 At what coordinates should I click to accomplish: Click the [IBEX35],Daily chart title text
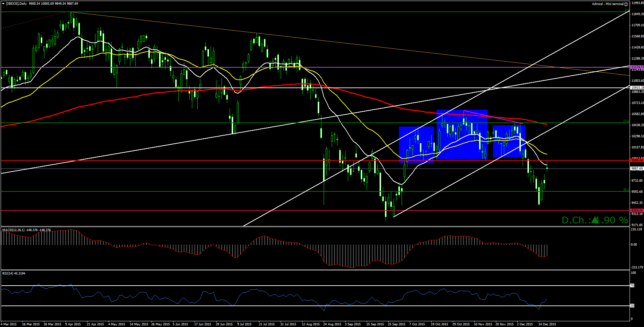coord(16,4)
